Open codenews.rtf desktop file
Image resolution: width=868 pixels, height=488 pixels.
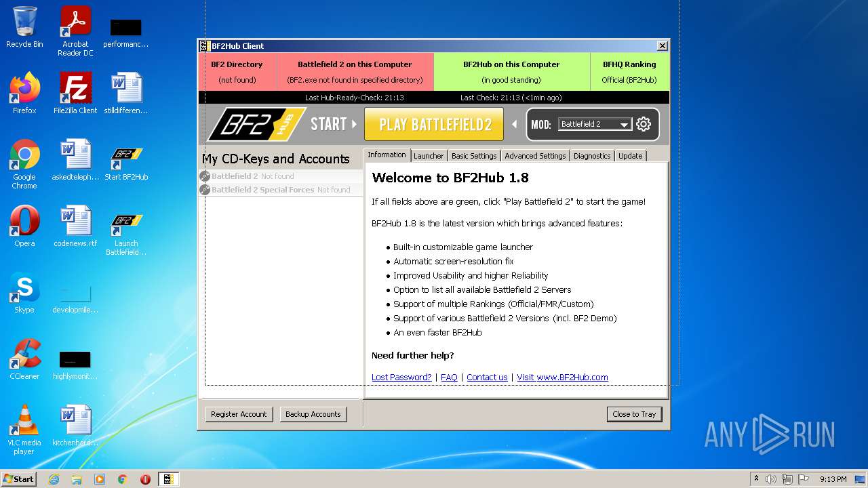(75, 226)
